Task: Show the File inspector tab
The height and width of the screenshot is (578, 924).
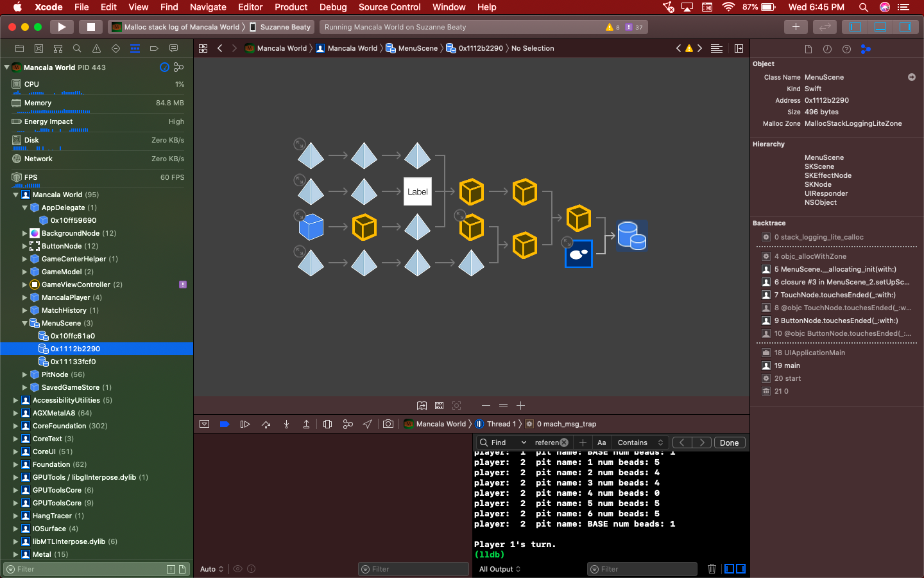Action: coord(808,49)
